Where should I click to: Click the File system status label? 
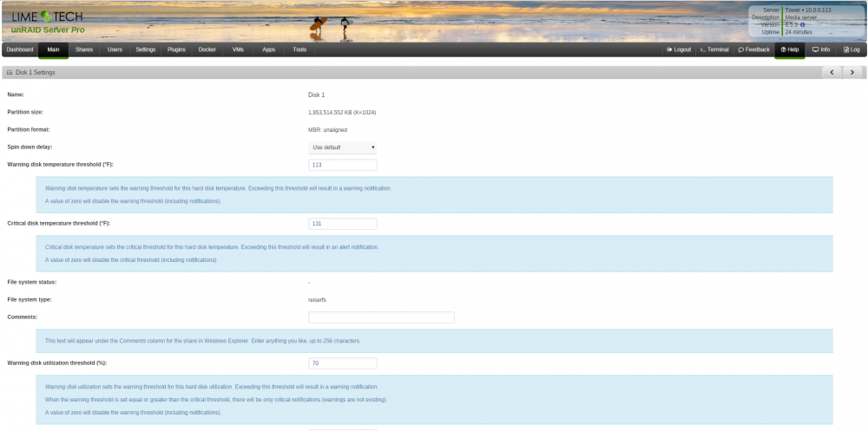coord(32,282)
